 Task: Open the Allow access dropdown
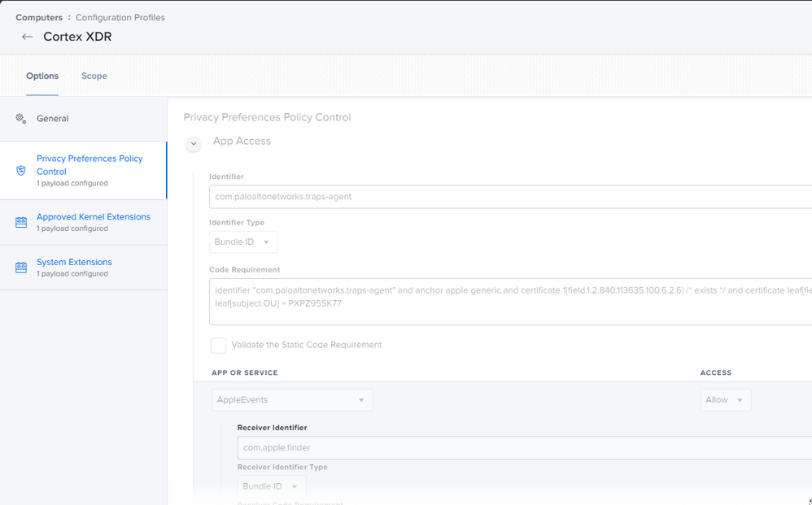tap(726, 400)
